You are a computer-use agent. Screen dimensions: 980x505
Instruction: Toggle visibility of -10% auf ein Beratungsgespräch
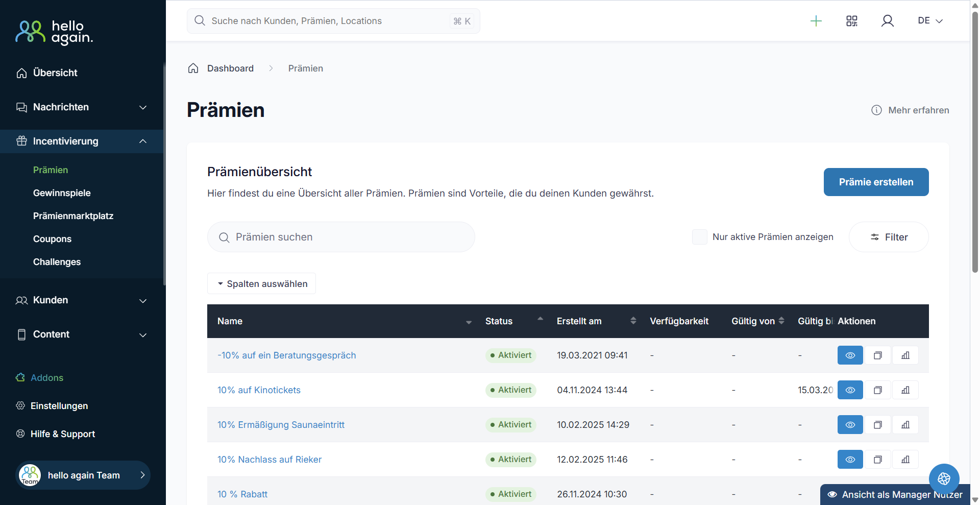[850, 355]
